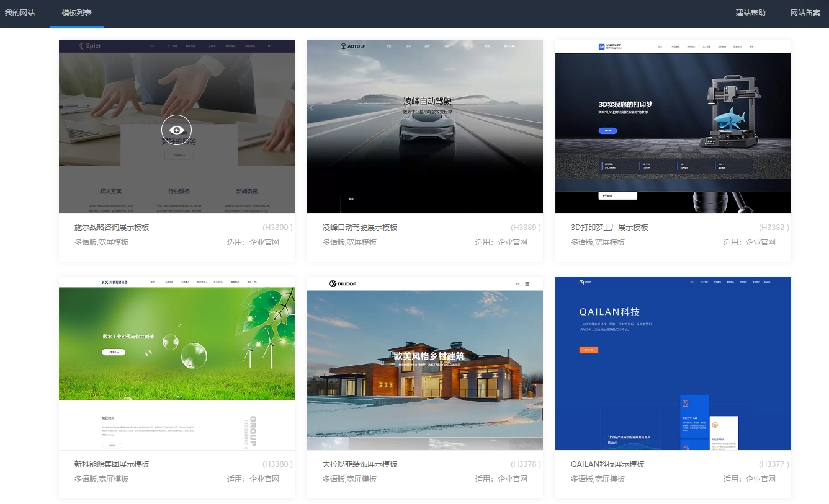Click the 3D printing factory logo icon
This screenshot has height=504, width=829.
[x=601, y=46]
